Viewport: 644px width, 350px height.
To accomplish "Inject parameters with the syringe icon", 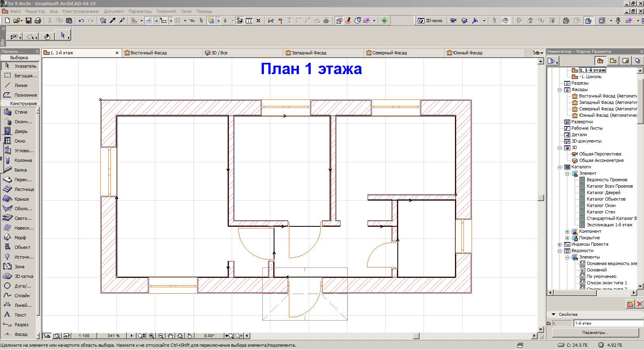I will (x=122, y=21).
